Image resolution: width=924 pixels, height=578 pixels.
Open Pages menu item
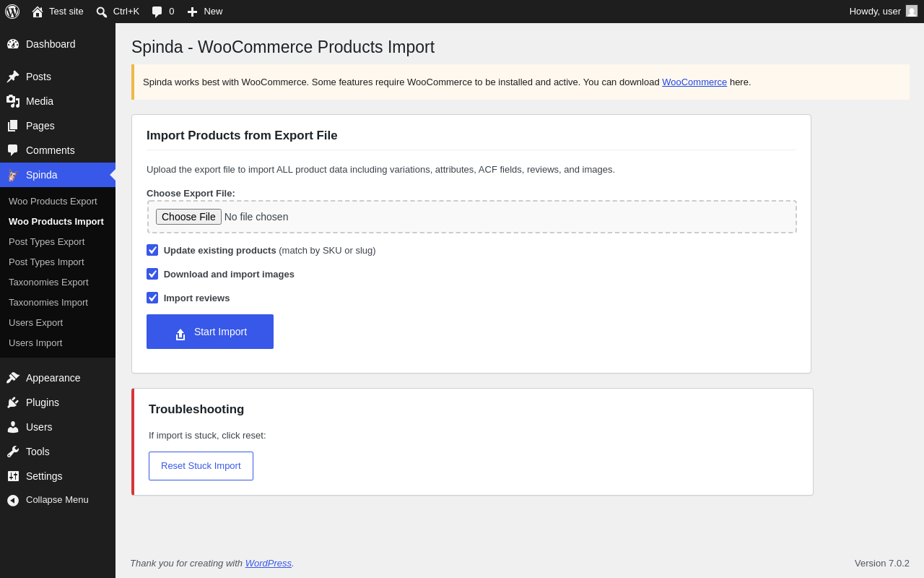click(x=58, y=126)
